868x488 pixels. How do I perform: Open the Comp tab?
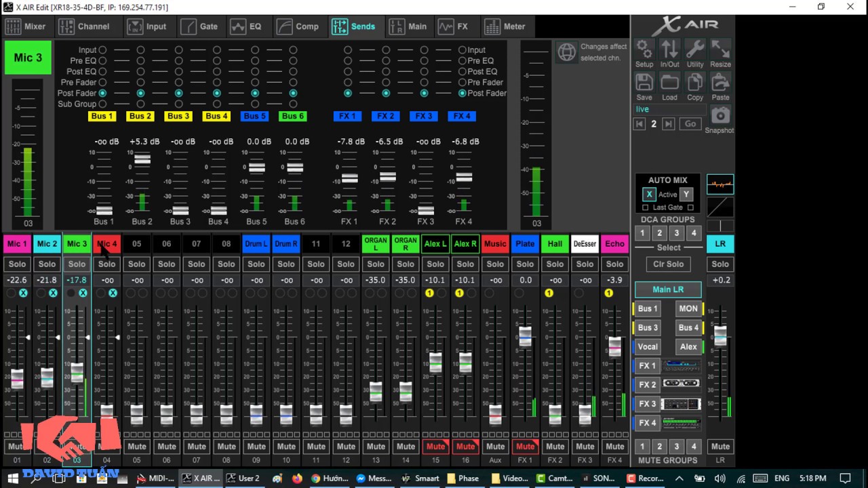tap(298, 26)
